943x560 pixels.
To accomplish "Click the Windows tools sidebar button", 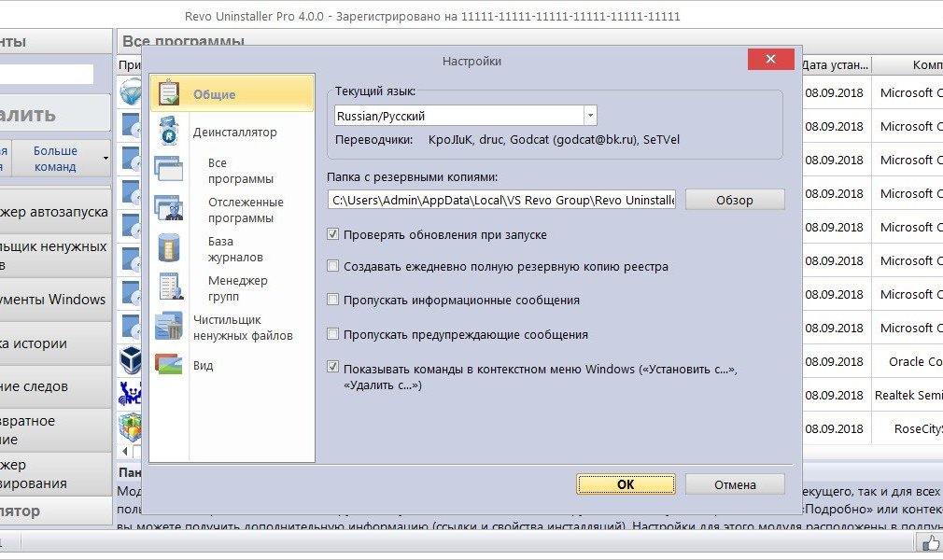I will pyautogui.click(x=55, y=299).
